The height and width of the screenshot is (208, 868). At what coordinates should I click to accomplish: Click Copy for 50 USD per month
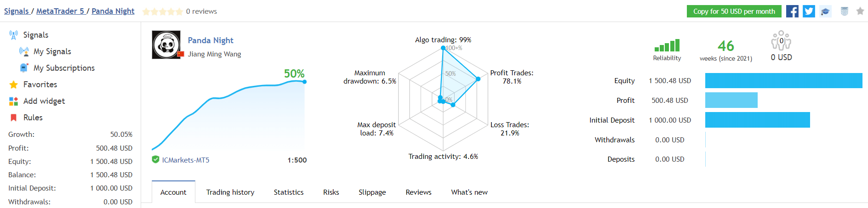coord(734,11)
